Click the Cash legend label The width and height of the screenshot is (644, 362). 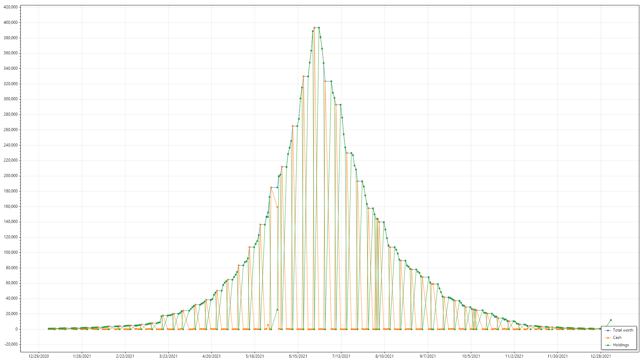coord(617,338)
